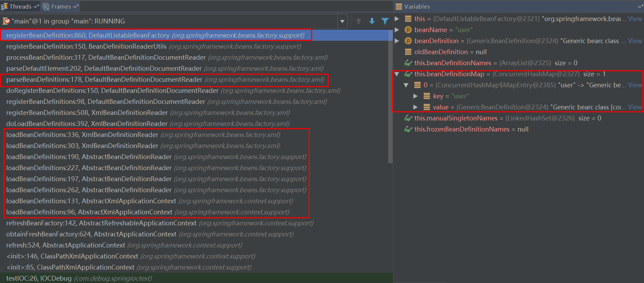Select frame loadBeanDefinitions:190, AbstractBeanDefinitionReader
Viewport: 644px width, 283px height.
(x=194, y=157)
